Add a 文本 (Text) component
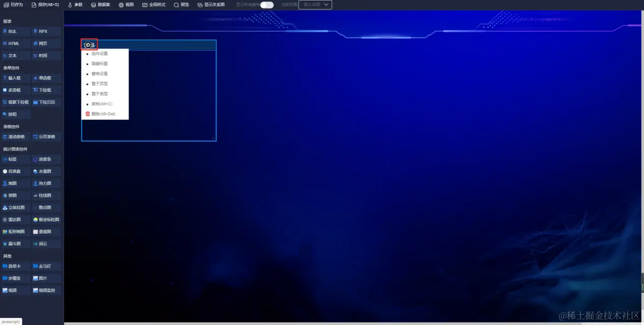 click(16, 56)
